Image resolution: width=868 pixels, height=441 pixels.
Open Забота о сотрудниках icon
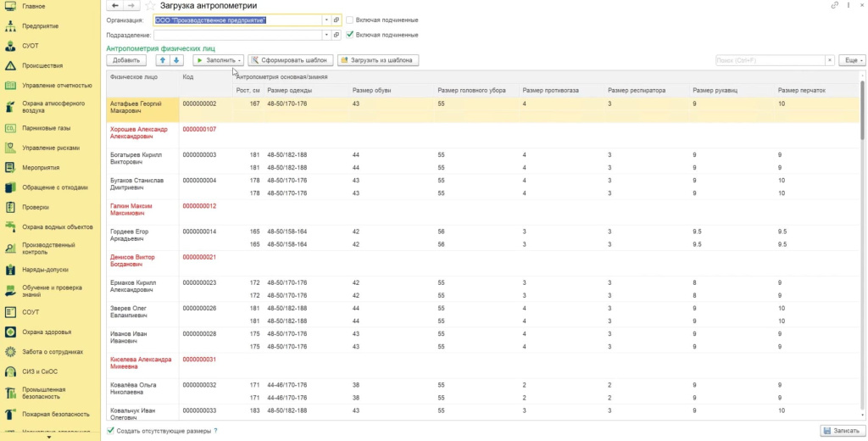pyautogui.click(x=10, y=352)
